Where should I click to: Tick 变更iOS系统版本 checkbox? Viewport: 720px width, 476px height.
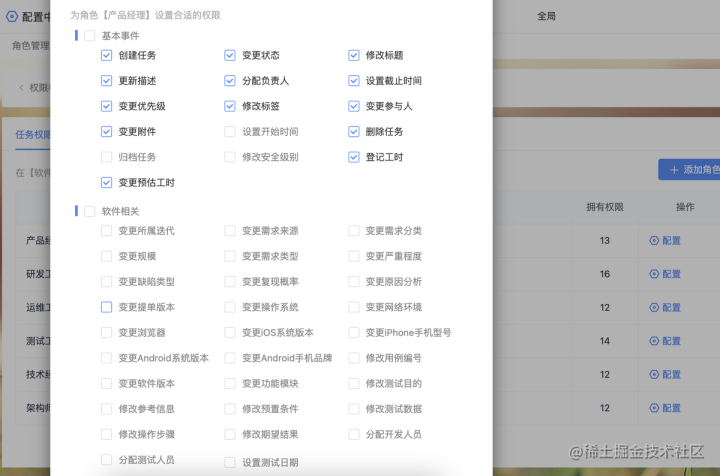[230, 332]
